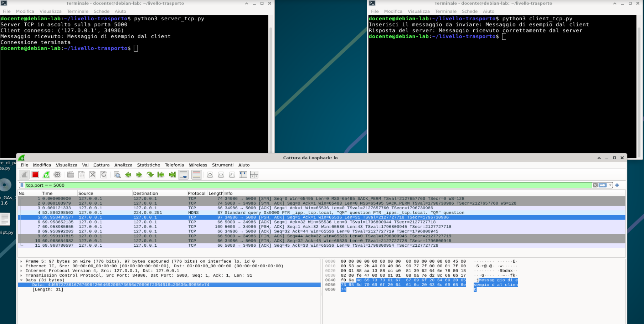Sort packets by Info column header
Viewport: 644px width, 324px height.
tap(424, 193)
